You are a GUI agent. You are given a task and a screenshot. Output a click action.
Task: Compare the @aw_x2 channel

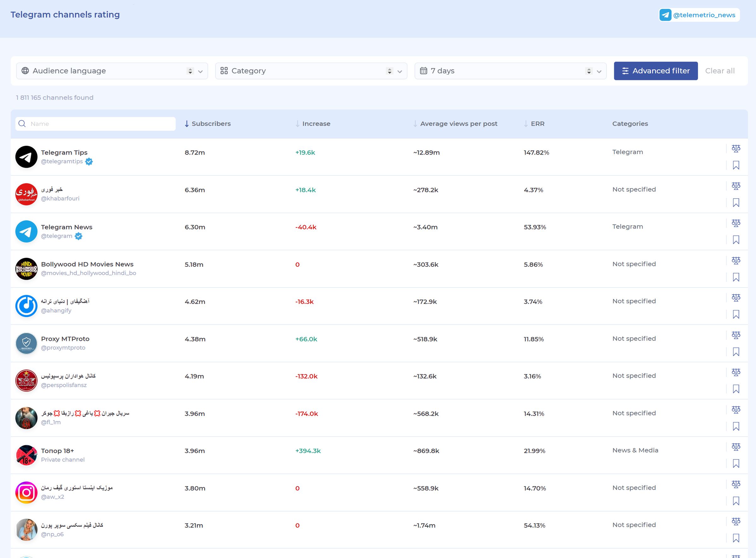point(736,484)
